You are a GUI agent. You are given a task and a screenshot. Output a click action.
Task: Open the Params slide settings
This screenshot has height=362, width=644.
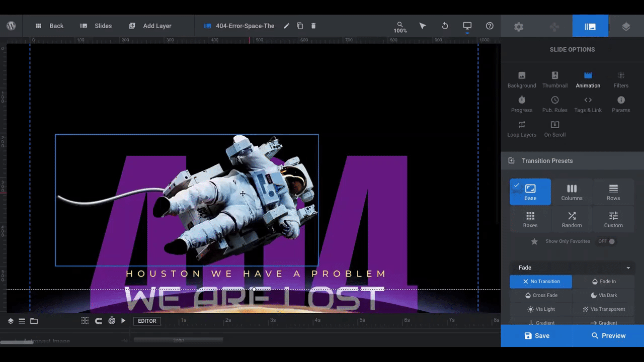coord(621,105)
